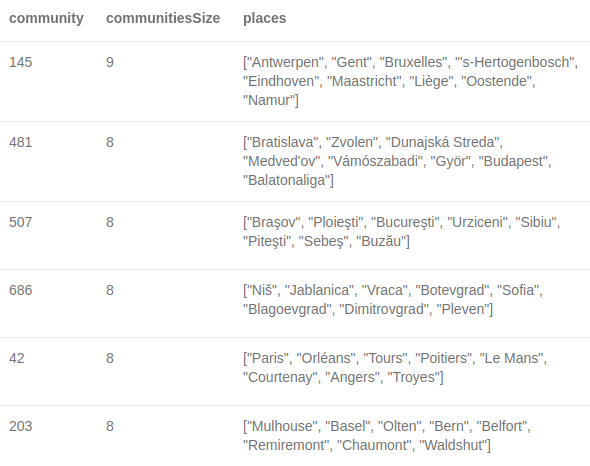The image size is (590, 466).
Task: Click the communitiesSize column header
Action: pyautogui.click(x=163, y=18)
